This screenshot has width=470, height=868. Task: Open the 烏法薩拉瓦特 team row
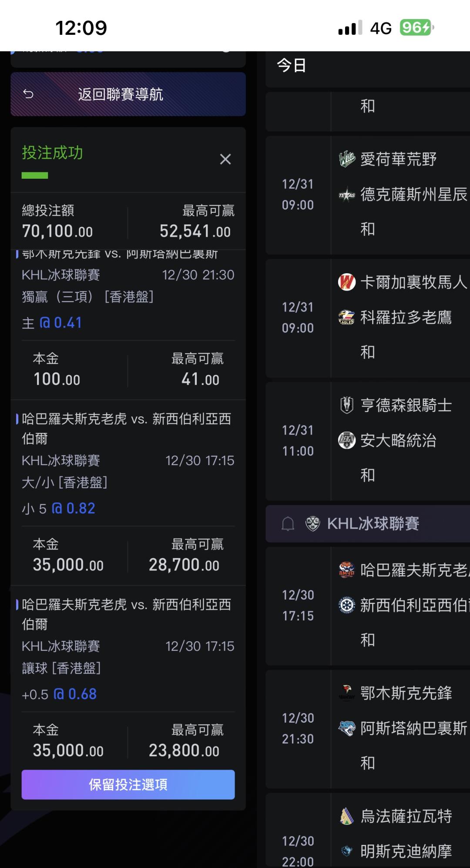click(x=406, y=816)
